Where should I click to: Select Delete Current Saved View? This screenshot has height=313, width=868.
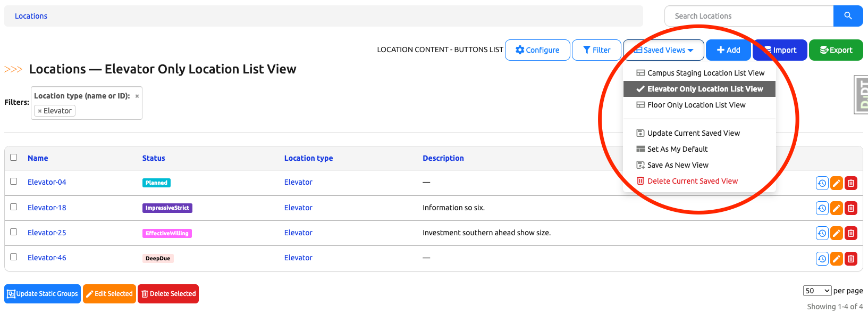(x=692, y=181)
